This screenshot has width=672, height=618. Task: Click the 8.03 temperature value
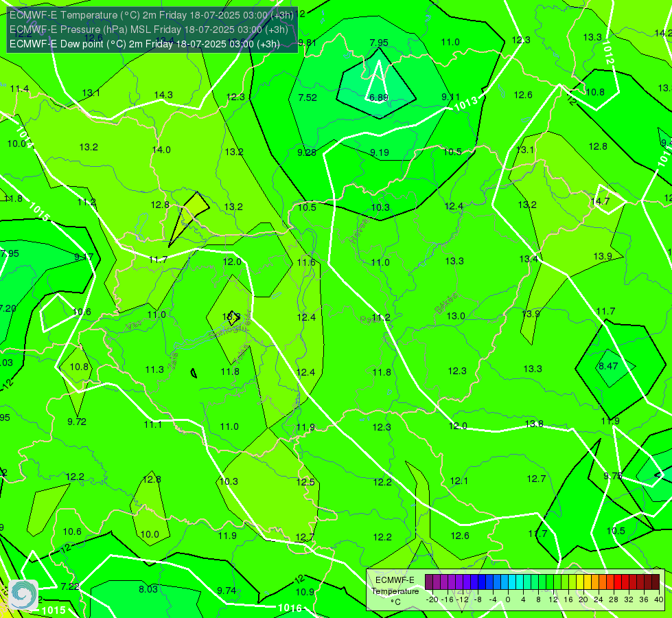point(148,589)
